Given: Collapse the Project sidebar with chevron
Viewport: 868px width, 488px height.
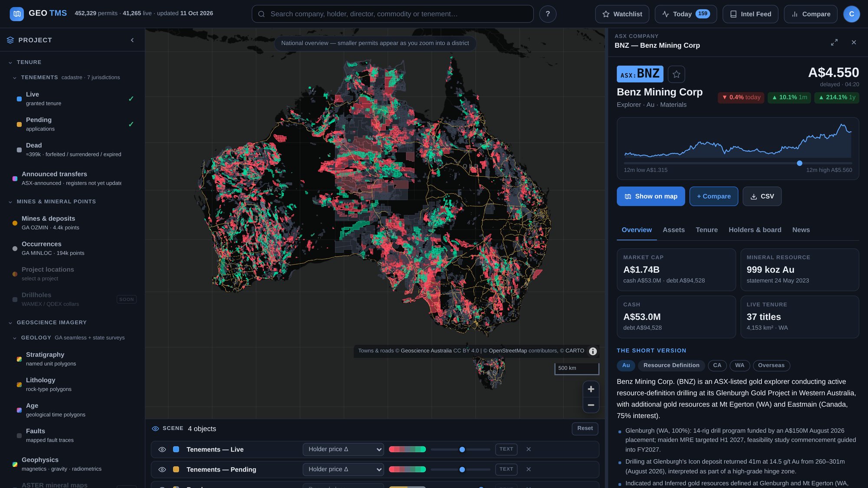Looking at the screenshot, I should point(132,40).
